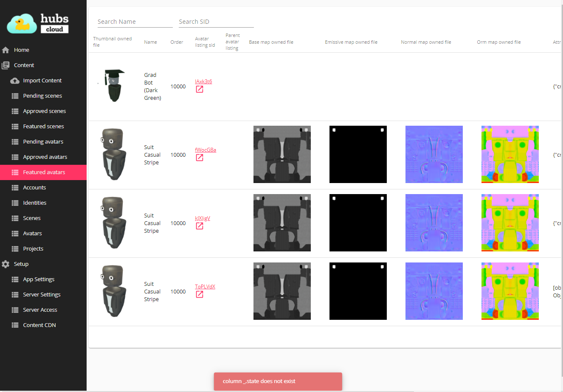
Task: Open Import Content menu item
Action: click(x=43, y=81)
